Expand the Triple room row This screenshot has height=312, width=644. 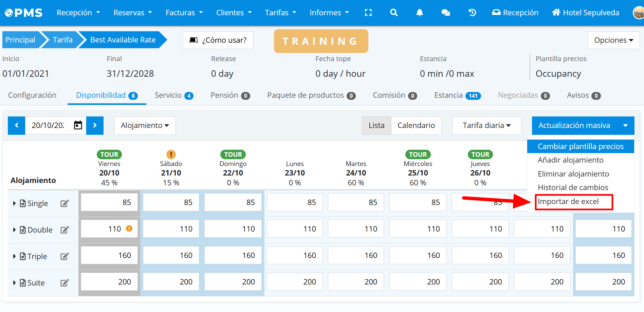click(x=14, y=256)
